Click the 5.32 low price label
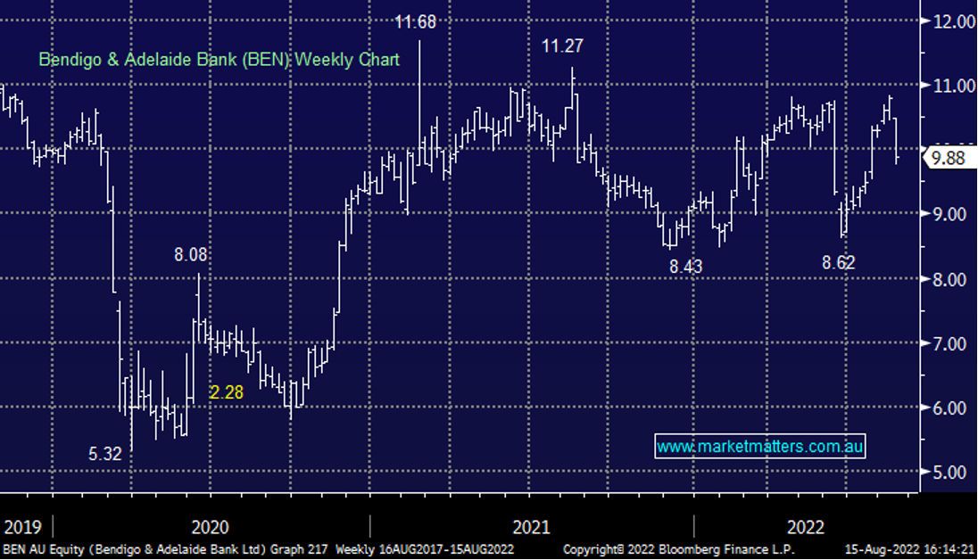This screenshot has height=560, width=978. click(x=105, y=454)
